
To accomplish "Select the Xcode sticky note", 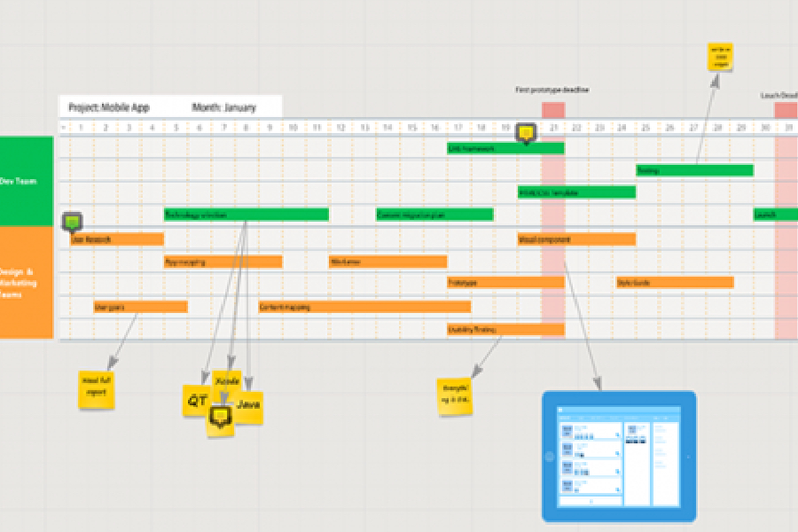I will (227, 380).
